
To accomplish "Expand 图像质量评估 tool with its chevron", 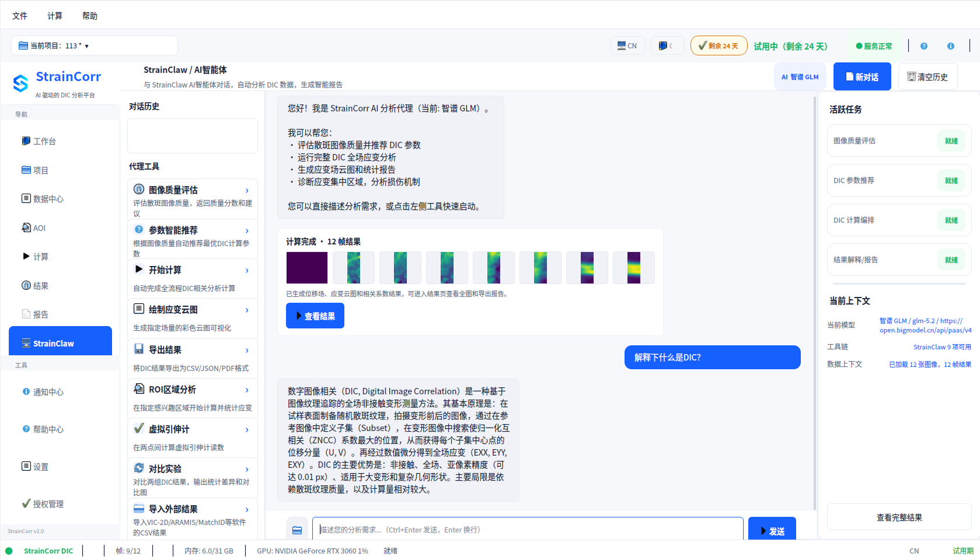I will (x=247, y=191).
